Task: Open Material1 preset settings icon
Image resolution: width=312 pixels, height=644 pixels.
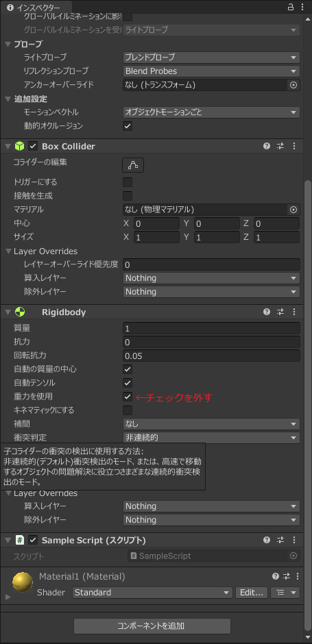Action: point(288,577)
